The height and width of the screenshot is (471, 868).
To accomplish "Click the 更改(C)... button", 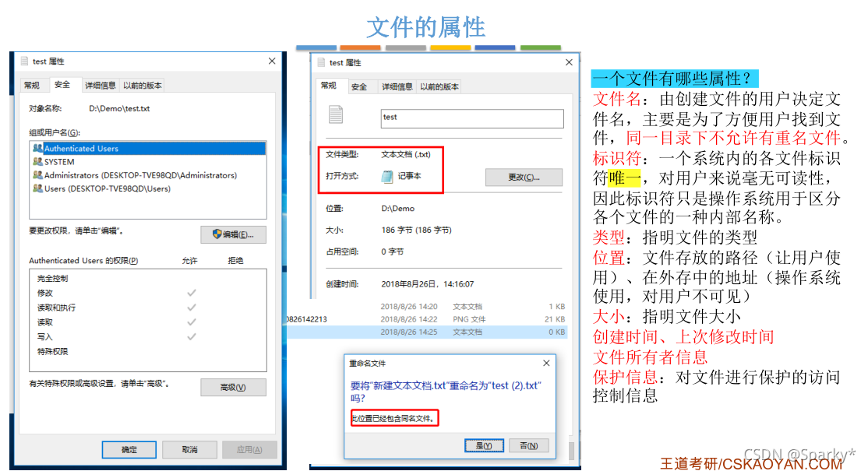I will pyautogui.click(x=524, y=178).
